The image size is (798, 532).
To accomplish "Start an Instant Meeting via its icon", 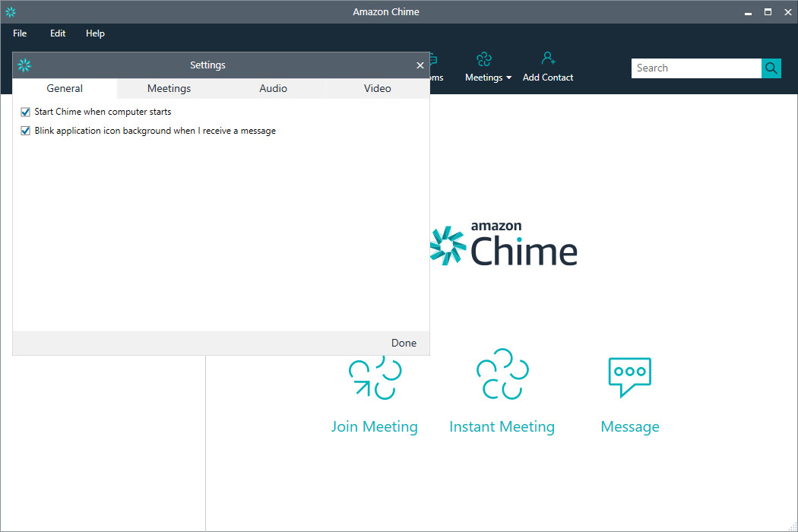I will coord(502,374).
